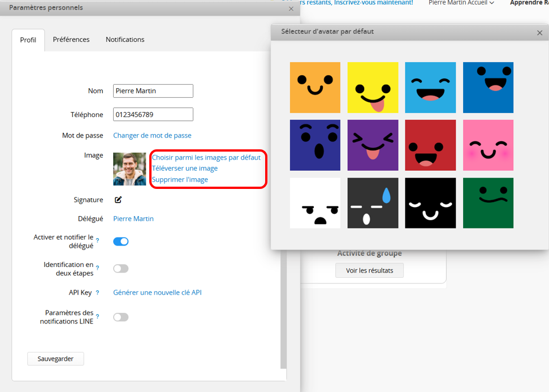Select the black sleepy smile avatar
The image size is (549, 392).
point(430,203)
